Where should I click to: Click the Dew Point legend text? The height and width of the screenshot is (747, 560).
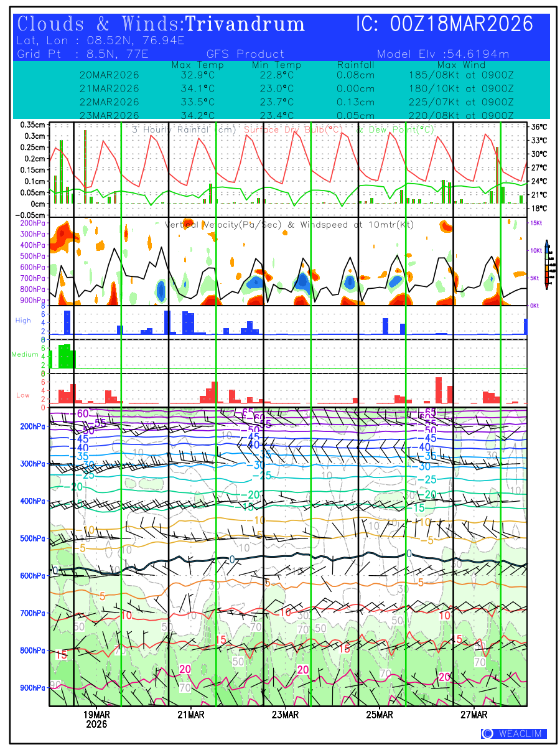(395, 129)
